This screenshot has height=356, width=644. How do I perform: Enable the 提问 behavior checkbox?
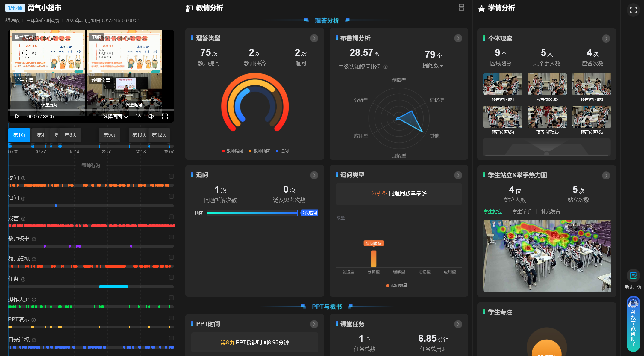(172, 176)
